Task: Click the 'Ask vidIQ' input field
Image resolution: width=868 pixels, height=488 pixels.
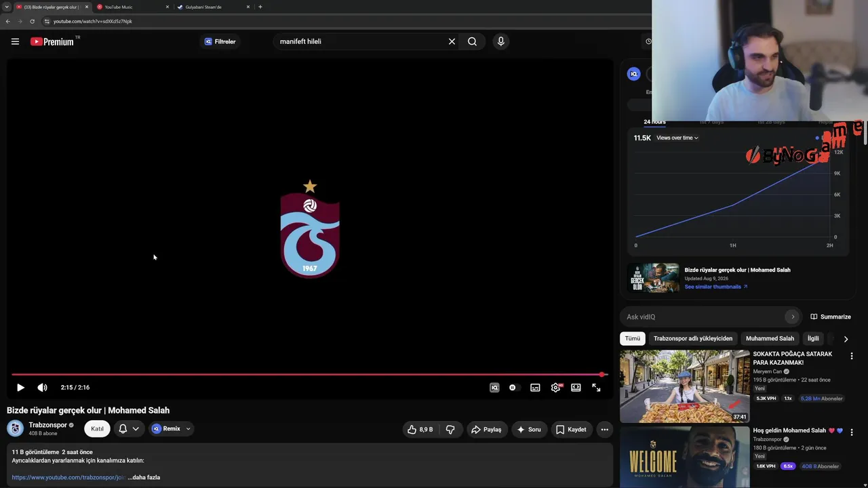Action: tap(705, 317)
